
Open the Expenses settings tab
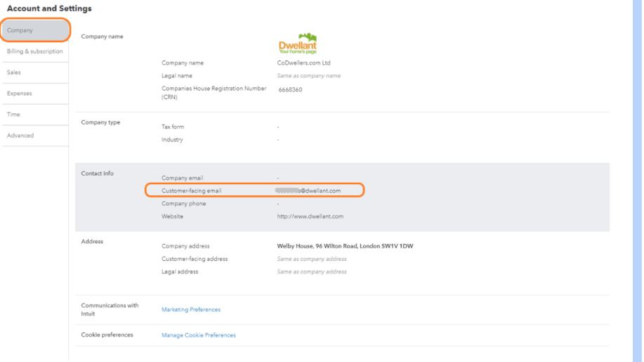(35, 93)
